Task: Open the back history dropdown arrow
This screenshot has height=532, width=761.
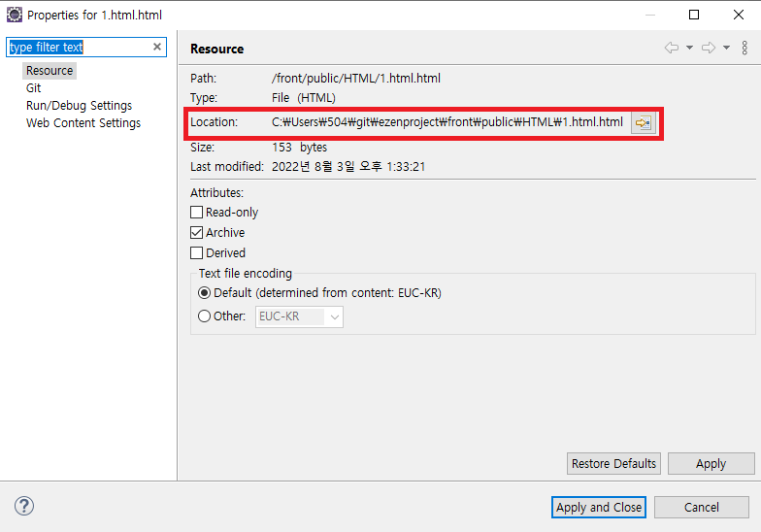Action: (x=689, y=48)
